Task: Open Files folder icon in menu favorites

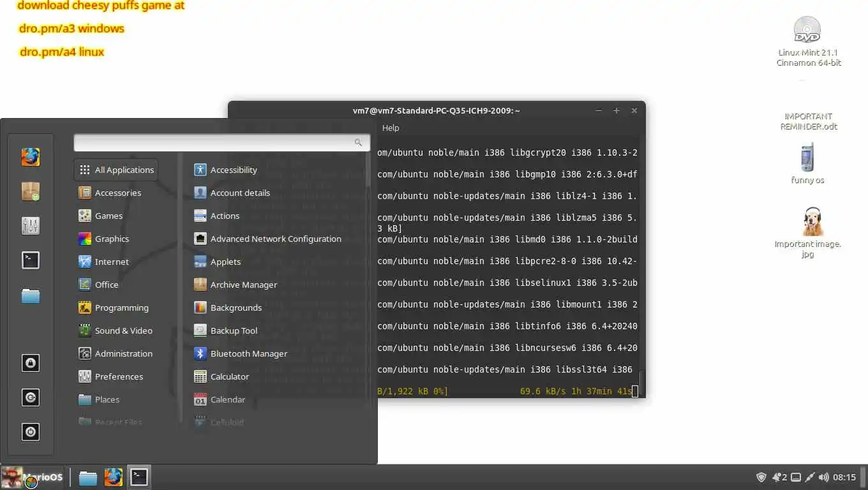Action: click(31, 295)
